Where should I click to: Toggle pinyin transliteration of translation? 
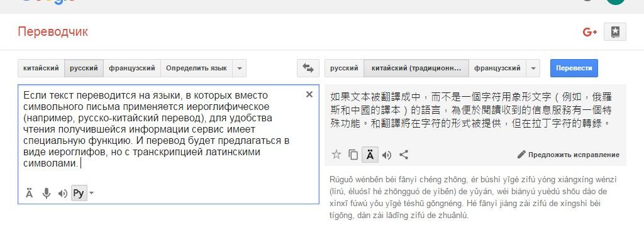point(370,155)
